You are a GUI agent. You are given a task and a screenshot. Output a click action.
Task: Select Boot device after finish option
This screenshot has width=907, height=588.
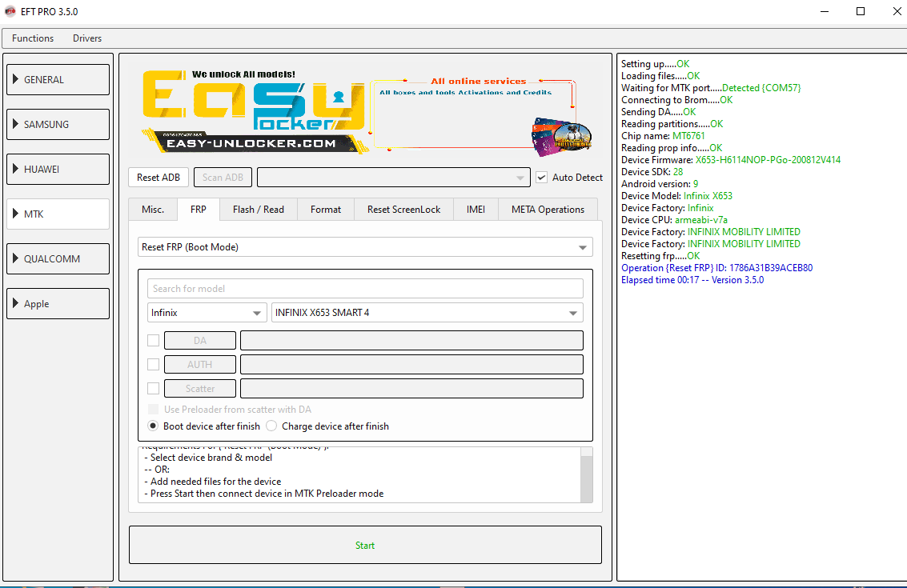(x=153, y=426)
